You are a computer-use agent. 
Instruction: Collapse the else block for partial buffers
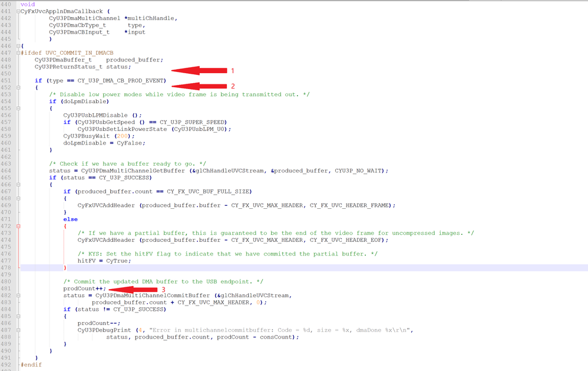pyautogui.click(x=19, y=226)
